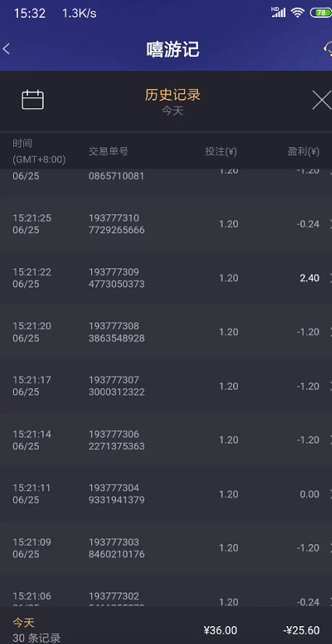Screen dimensions: 332x644
Task: Tap the 交易单号 column header
Action: [x=108, y=151]
